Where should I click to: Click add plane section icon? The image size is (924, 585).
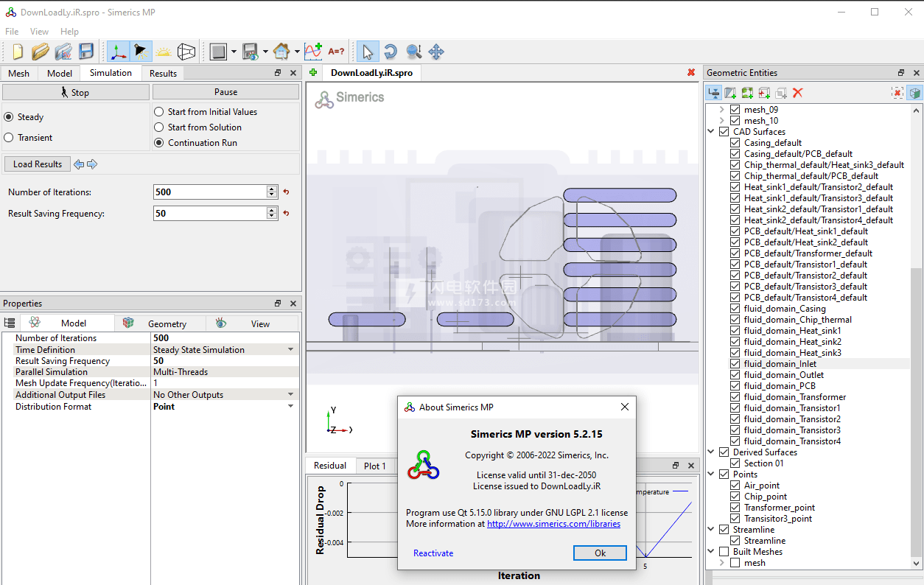pyautogui.click(x=730, y=93)
